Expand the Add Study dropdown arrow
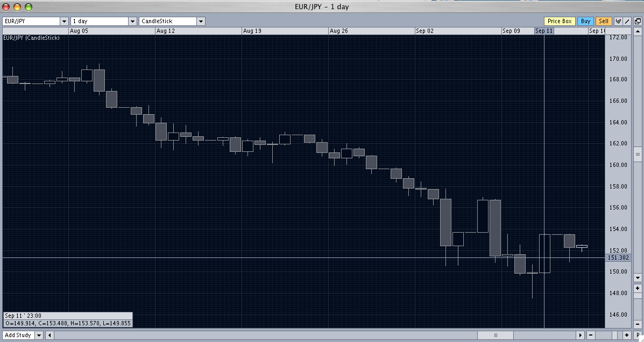This screenshot has width=644, height=342. 39,335
